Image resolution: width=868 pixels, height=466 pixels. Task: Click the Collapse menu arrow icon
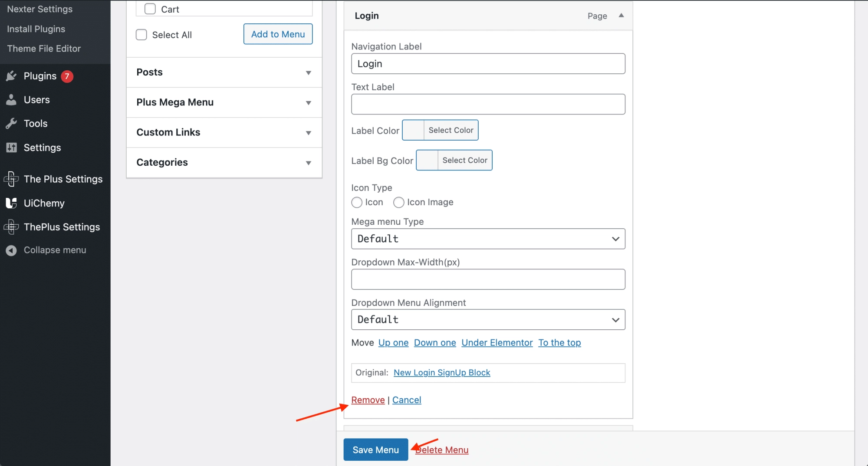point(11,250)
